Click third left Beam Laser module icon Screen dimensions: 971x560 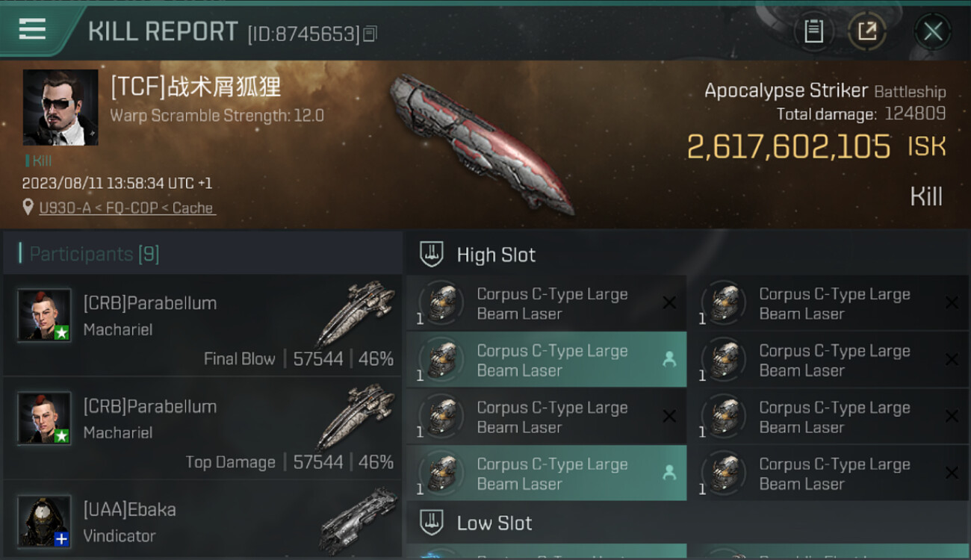[441, 417]
